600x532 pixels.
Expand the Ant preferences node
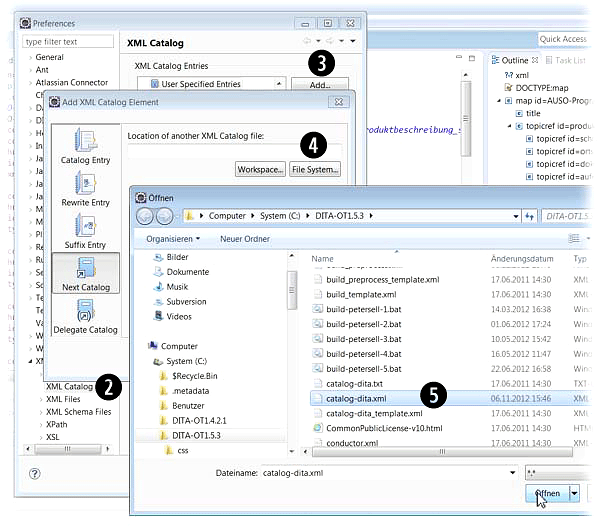pos(30,70)
